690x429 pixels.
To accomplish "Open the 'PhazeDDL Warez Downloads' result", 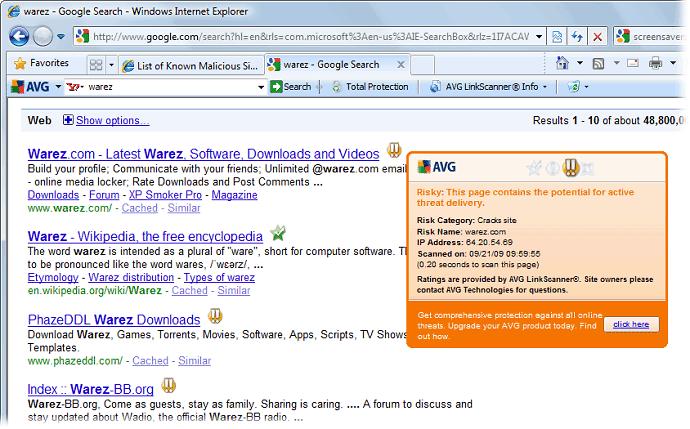I will click(114, 320).
